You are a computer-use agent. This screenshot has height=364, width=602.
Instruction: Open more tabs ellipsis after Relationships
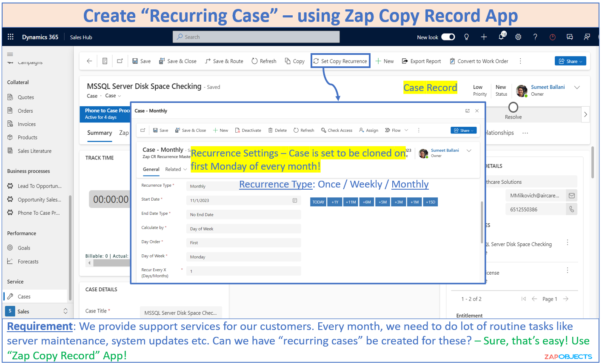tap(525, 133)
